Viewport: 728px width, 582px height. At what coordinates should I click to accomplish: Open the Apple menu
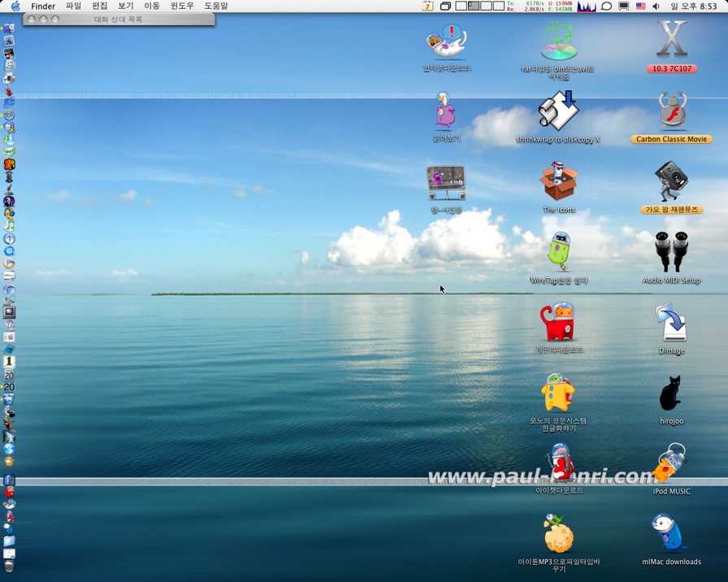15,7
